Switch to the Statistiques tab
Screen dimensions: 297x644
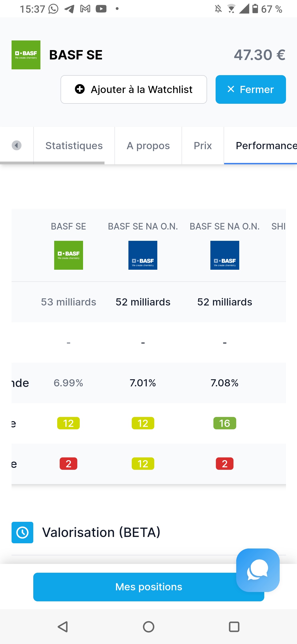74,146
